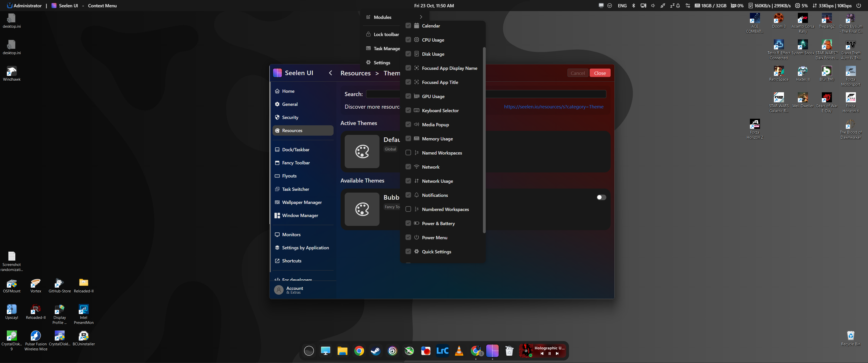
Task: Launch VLC media player from dock
Action: pyautogui.click(x=459, y=351)
